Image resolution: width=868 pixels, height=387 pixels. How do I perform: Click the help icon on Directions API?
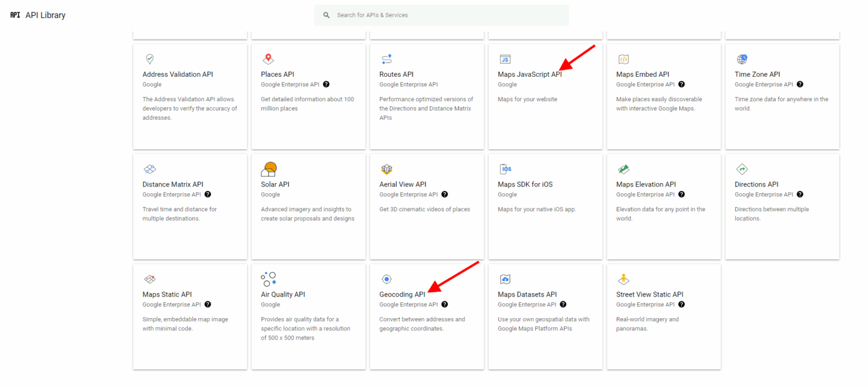(800, 194)
